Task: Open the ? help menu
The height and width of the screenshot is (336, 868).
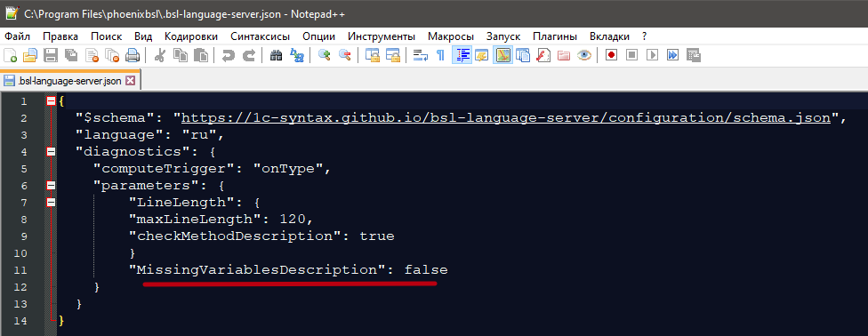Action: coord(644,36)
